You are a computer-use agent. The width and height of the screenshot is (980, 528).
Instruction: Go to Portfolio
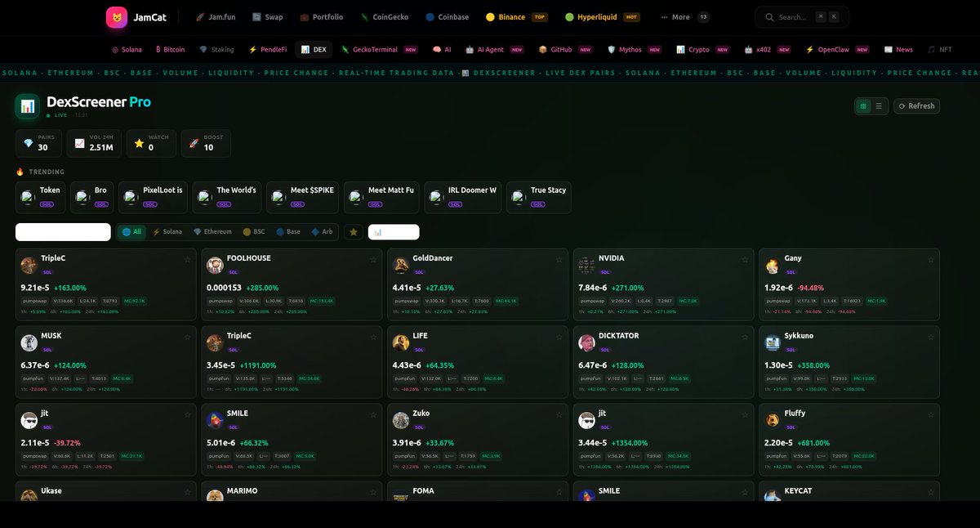pos(322,17)
